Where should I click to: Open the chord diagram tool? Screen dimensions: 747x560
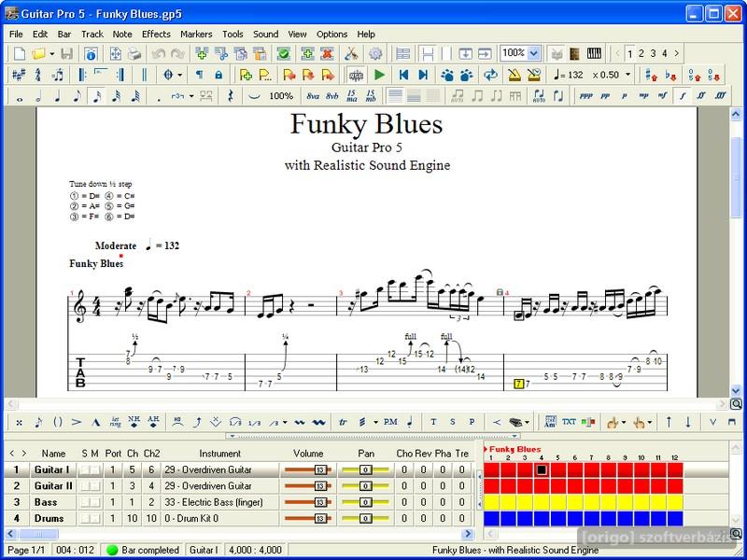[550, 422]
